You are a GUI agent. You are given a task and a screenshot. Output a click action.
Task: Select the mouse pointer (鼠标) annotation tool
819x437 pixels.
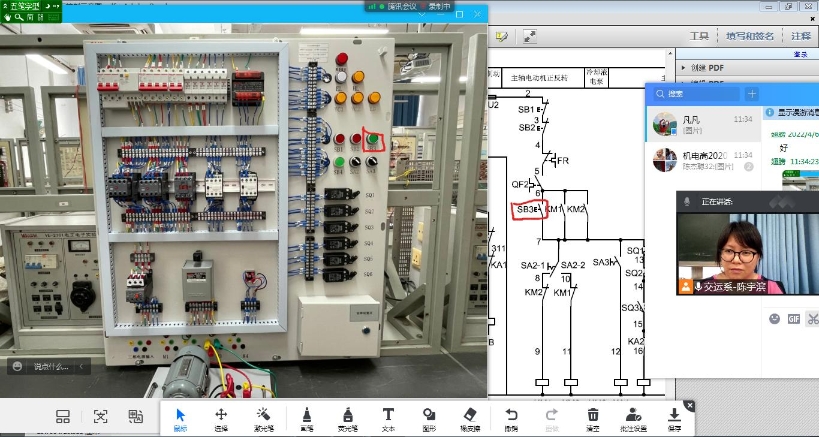pos(181,418)
